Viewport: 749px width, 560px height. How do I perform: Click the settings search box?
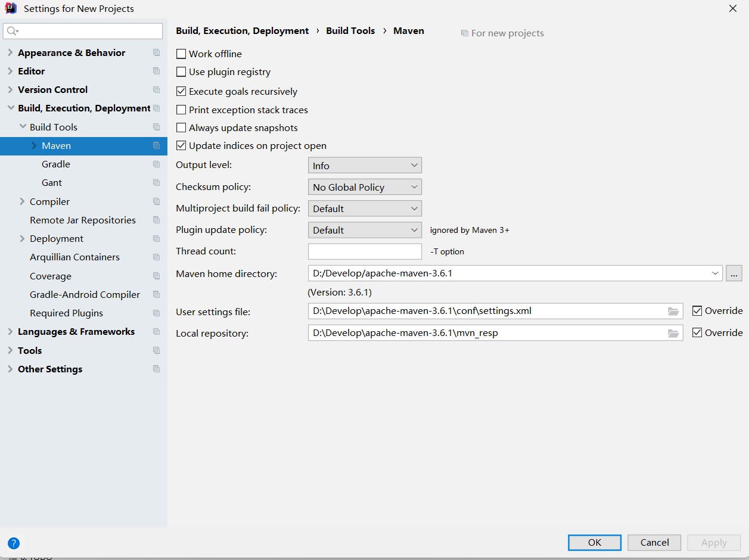83,31
